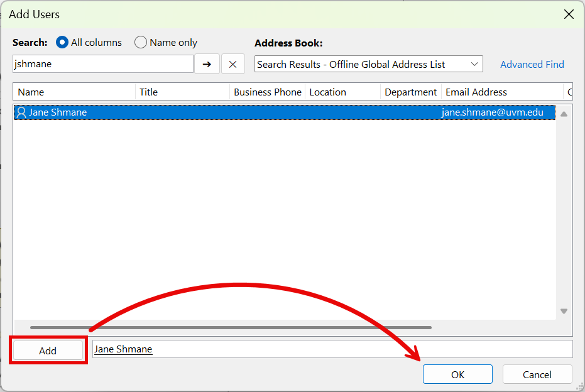Screen dimensions: 585x392
Task: Click the search field containing jshmane
Action: pos(102,63)
